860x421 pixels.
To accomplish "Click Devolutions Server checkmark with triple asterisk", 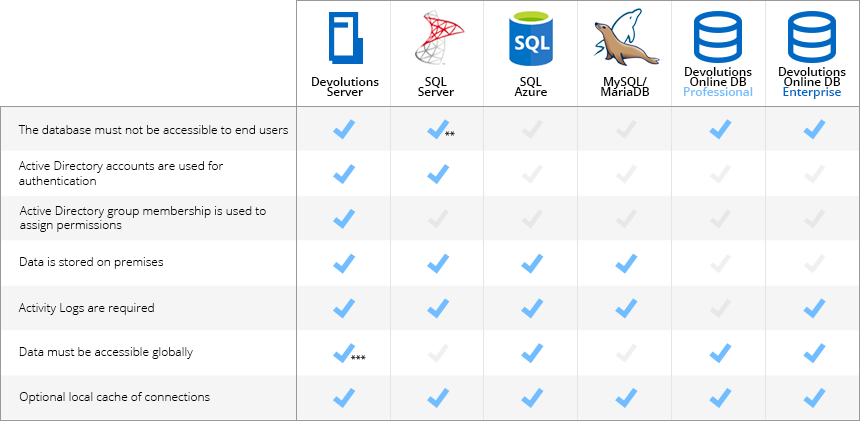I will click(x=349, y=353).
